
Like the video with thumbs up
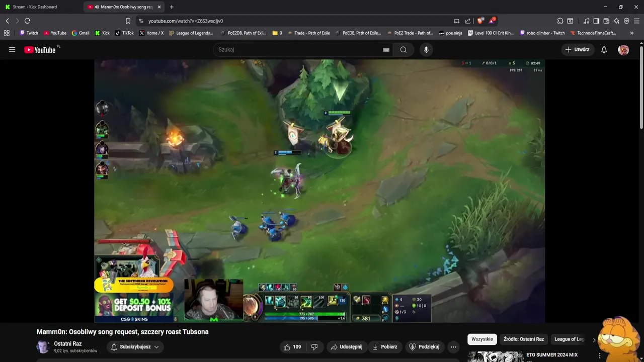(292, 347)
